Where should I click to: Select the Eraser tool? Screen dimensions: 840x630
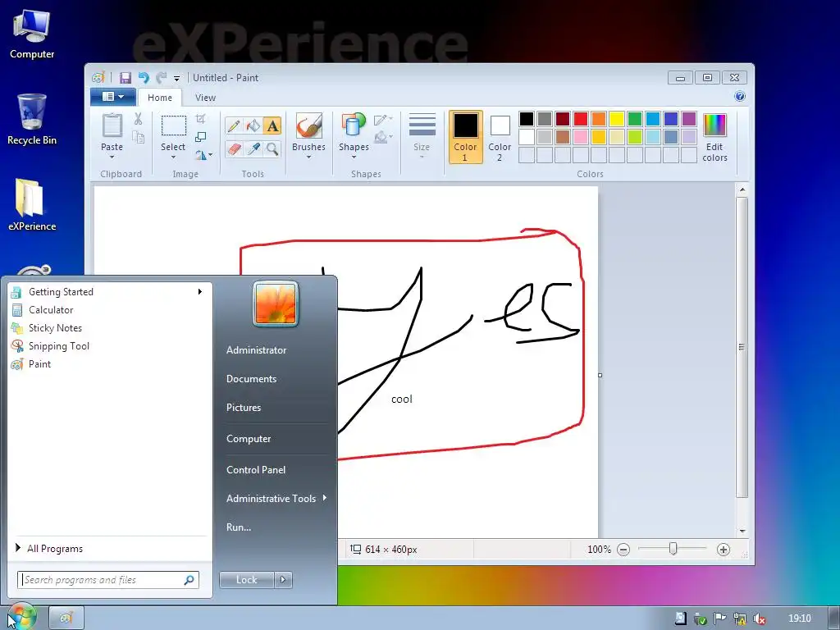[234, 148]
